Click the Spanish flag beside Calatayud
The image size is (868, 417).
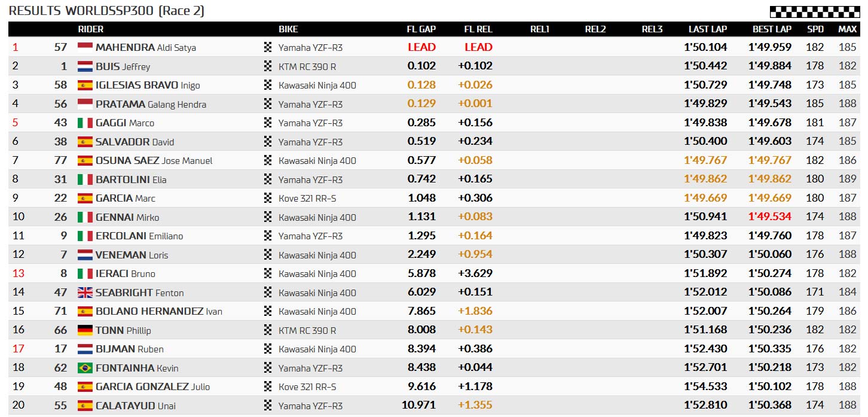coord(85,406)
